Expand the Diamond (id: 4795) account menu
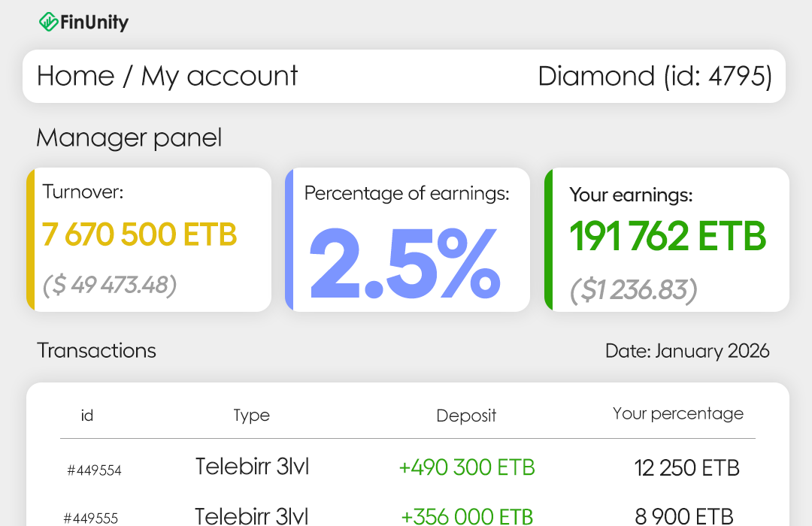This screenshot has height=526, width=812. pos(656,76)
